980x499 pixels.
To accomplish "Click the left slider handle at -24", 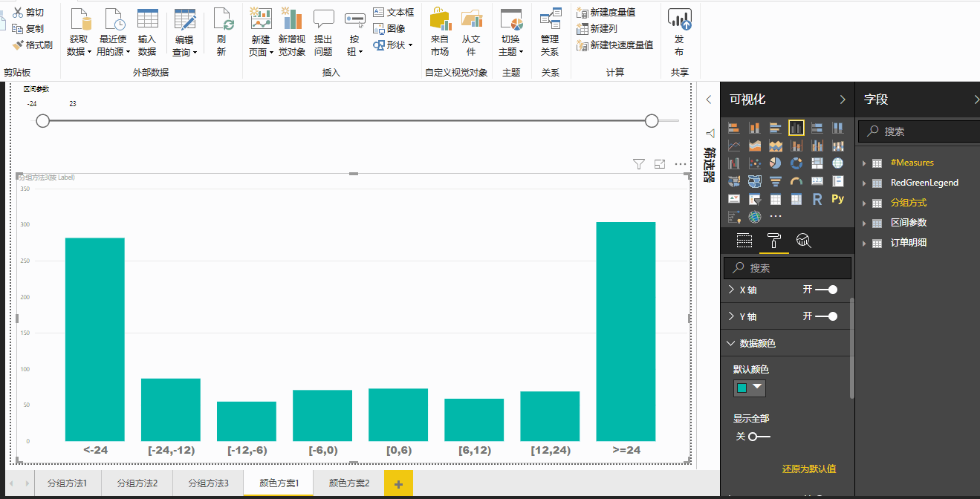I will click(x=43, y=121).
